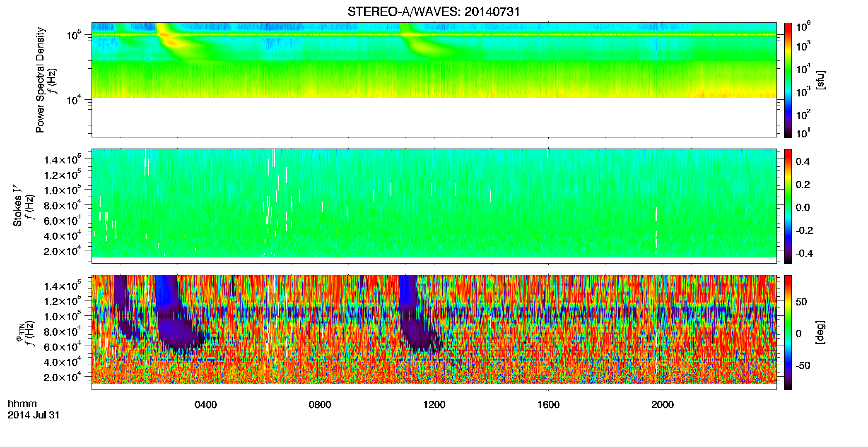Click the 1200 time axis label
The height and width of the screenshot is (447, 868).
click(x=434, y=405)
